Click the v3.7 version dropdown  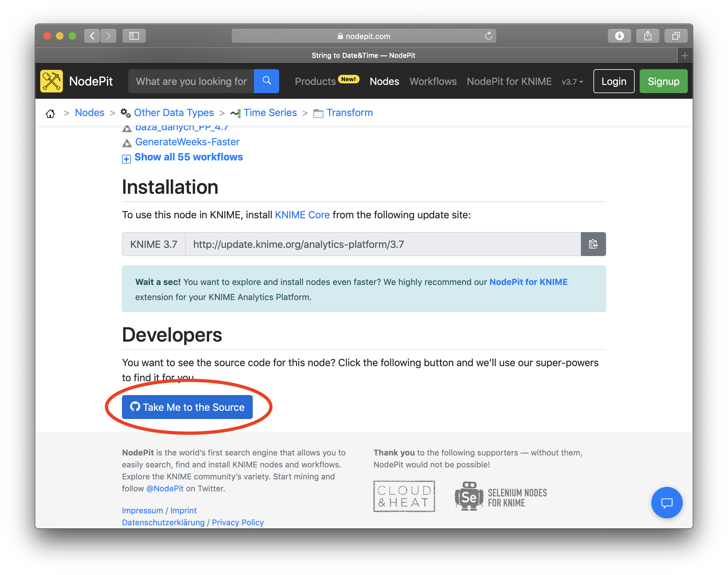click(x=573, y=82)
